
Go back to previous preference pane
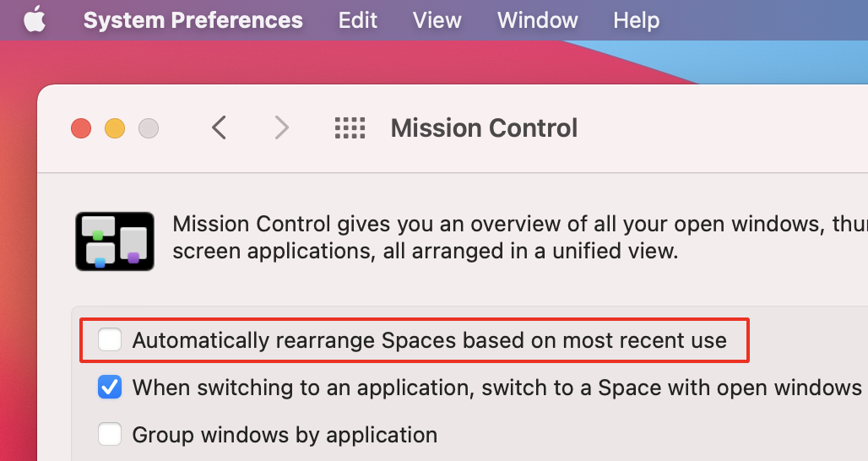pos(219,128)
